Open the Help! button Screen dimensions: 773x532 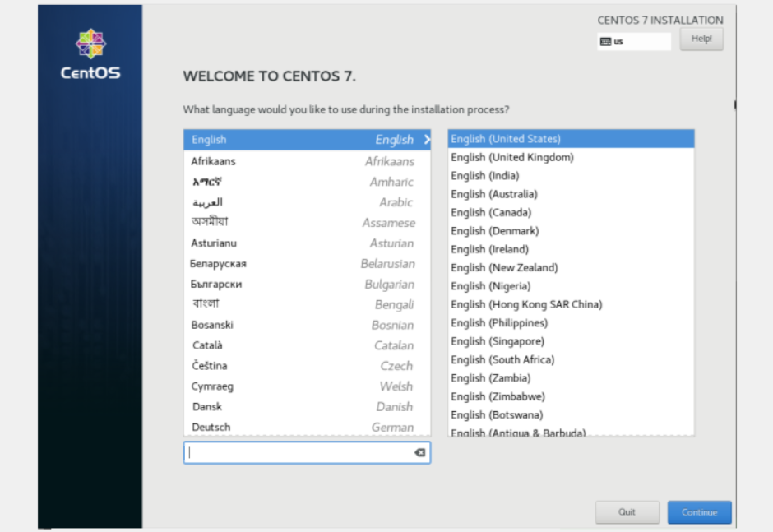701,39
